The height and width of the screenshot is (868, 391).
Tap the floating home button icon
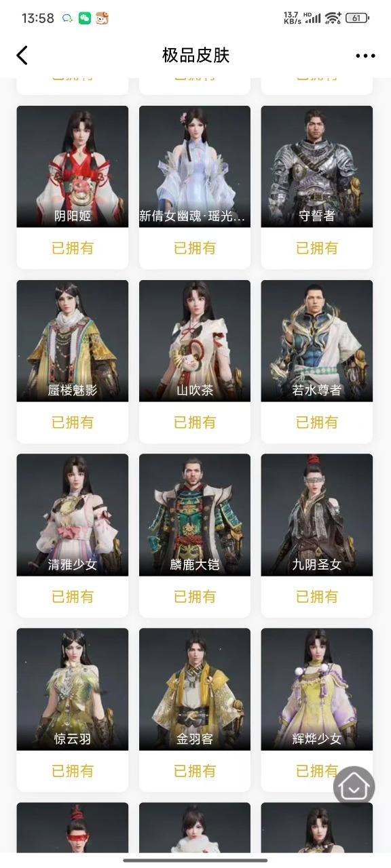354,787
